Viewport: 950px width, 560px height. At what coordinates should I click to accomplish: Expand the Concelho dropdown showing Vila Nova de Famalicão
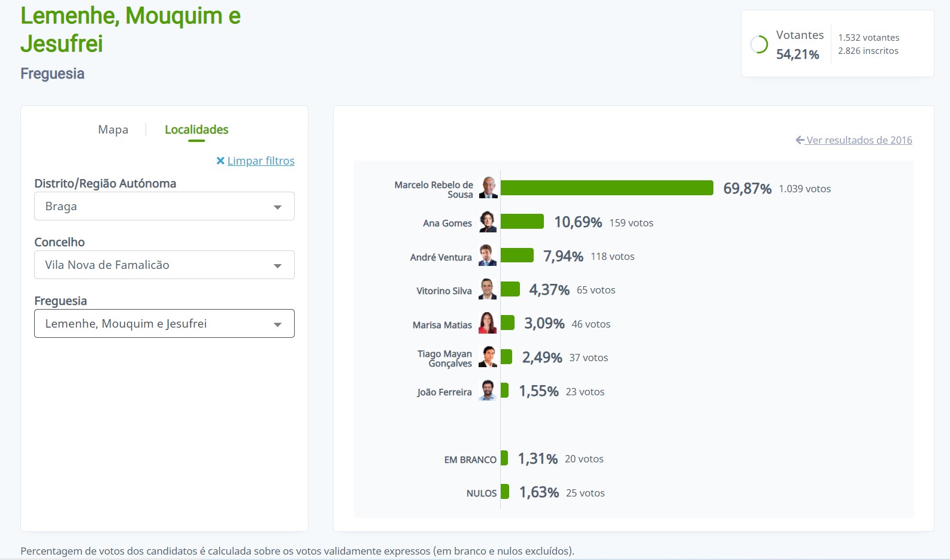(x=164, y=265)
